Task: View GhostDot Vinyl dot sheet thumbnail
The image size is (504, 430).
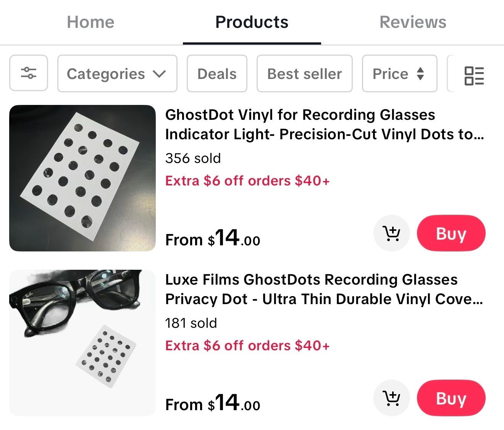Action: [82, 178]
